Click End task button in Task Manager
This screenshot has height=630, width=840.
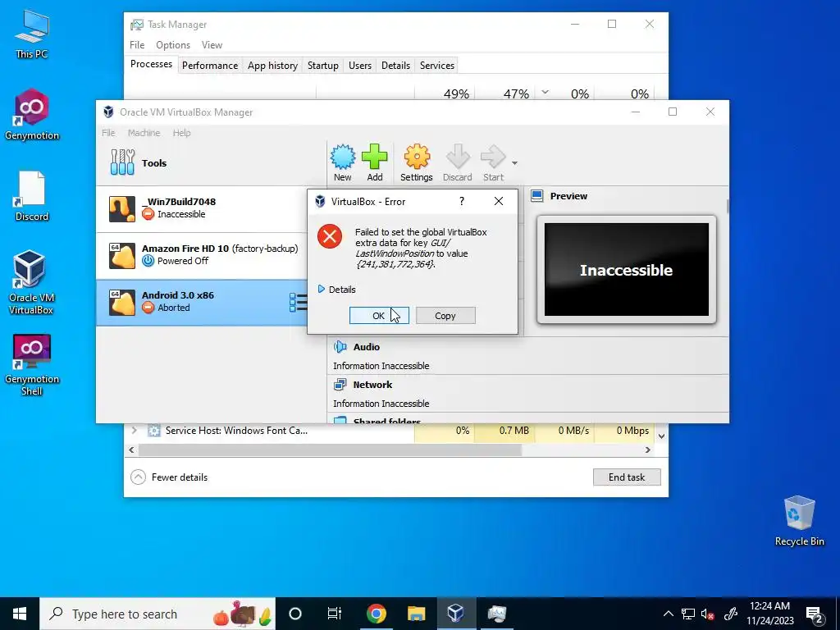tap(627, 477)
